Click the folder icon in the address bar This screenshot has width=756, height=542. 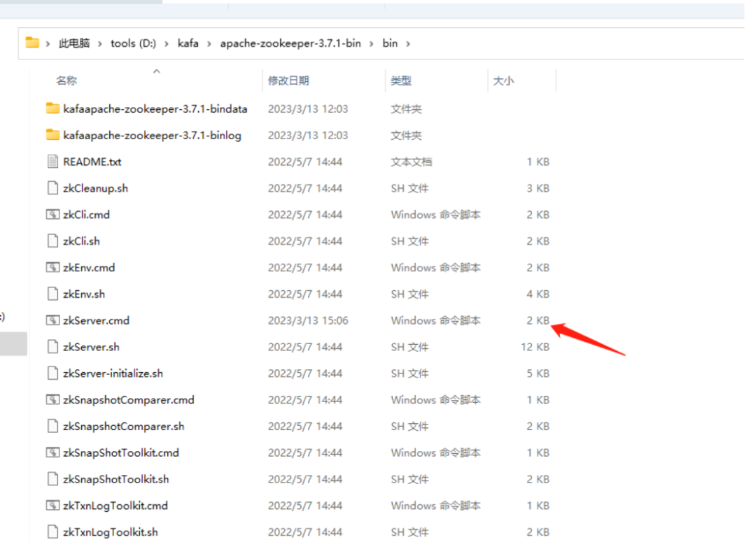pyautogui.click(x=32, y=43)
